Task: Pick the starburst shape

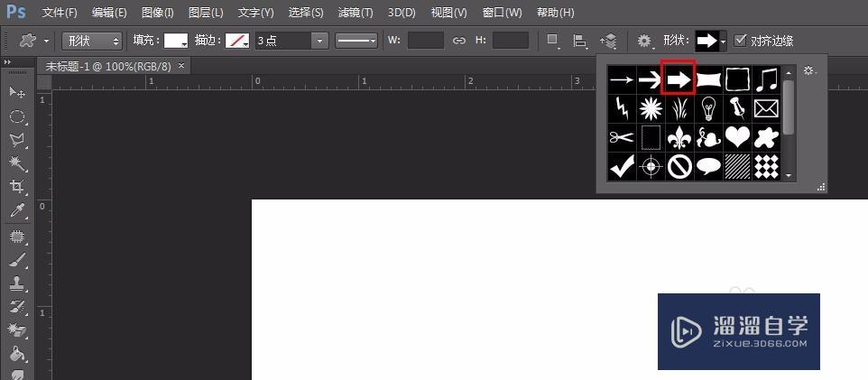Action: 651,109
